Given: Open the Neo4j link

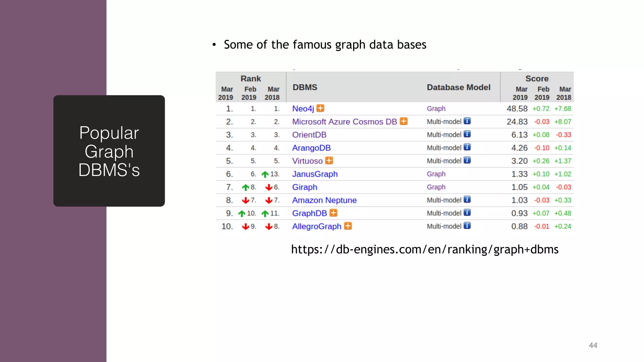Looking at the screenshot, I should [x=303, y=109].
